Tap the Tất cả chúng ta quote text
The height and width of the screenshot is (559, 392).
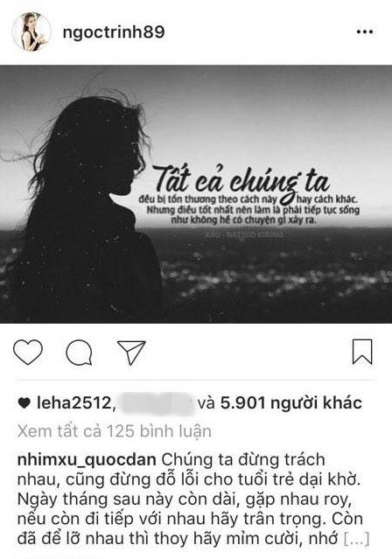[x=241, y=180]
